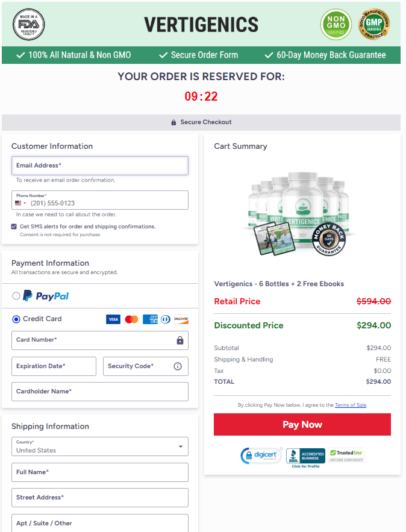Click the lock icon in Card Number field
This screenshot has width=406, height=532.
click(181, 340)
